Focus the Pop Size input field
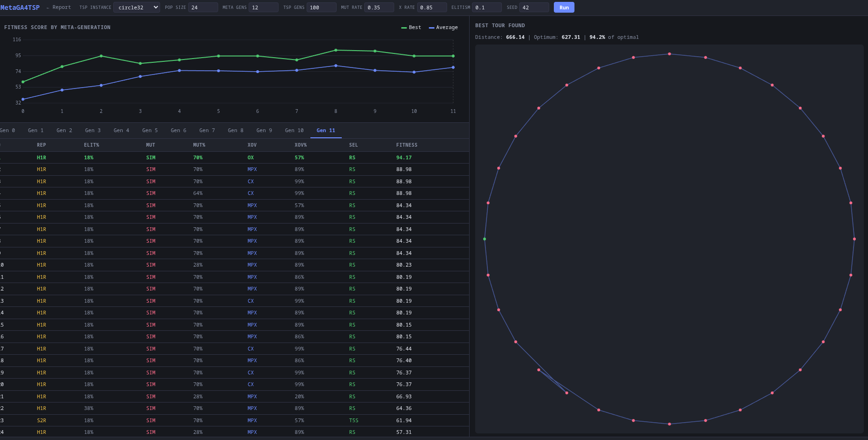868x440 pixels. (203, 7)
